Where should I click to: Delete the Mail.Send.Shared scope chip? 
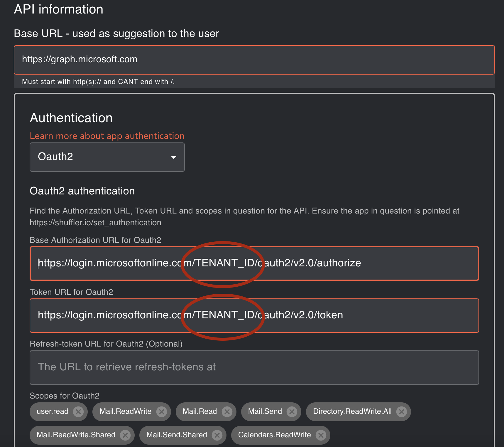(x=217, y=435)
